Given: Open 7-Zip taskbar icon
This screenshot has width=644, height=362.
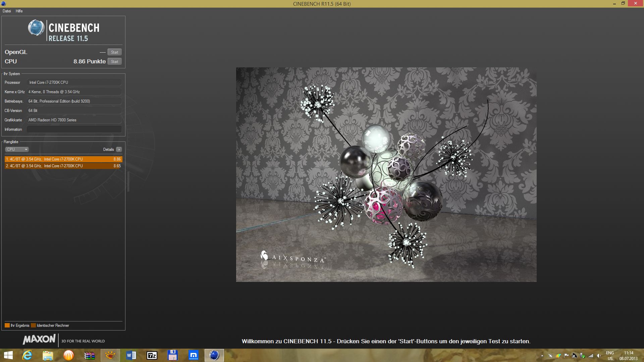Looking at the screenshot, I should [152, 355].
